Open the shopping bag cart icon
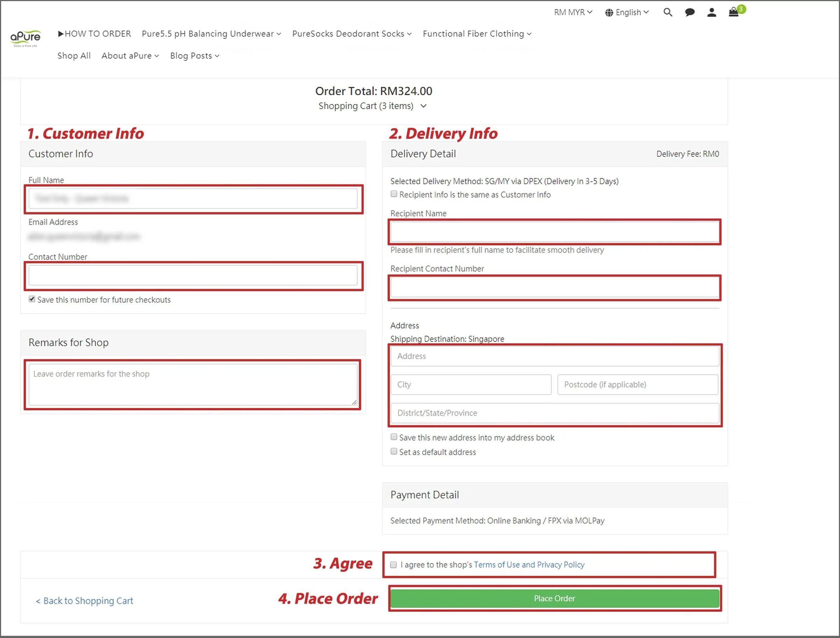Screen dimensions: 840x638 pyautogui.click(x=734, y=12)
